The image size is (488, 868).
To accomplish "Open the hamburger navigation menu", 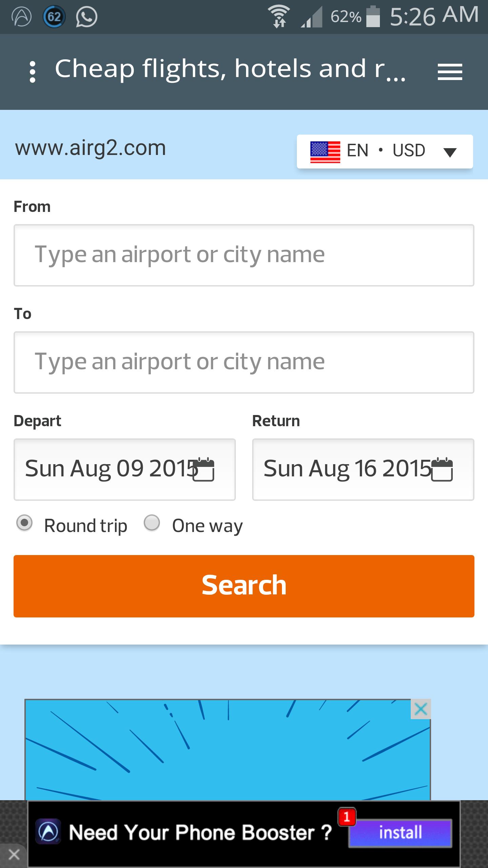I will pyautogui.click(x=450, y=72).
